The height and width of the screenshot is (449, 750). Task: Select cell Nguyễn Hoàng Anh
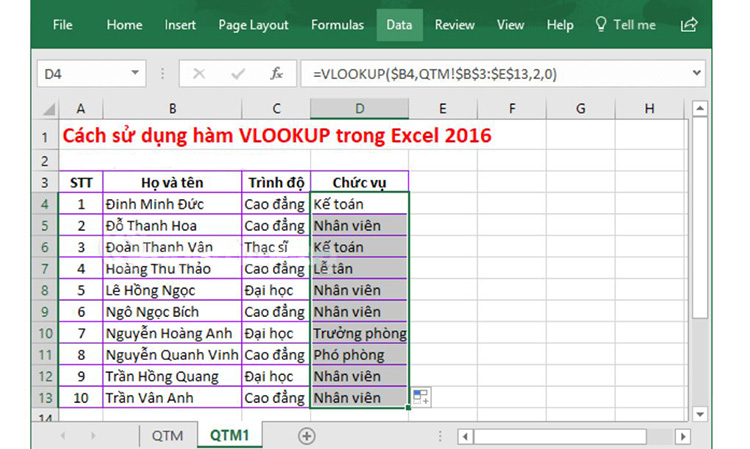click(172, 333)
